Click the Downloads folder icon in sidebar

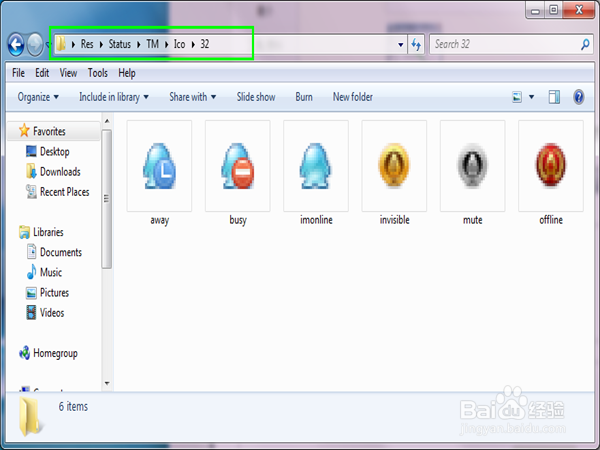click(x=31, y=171)
